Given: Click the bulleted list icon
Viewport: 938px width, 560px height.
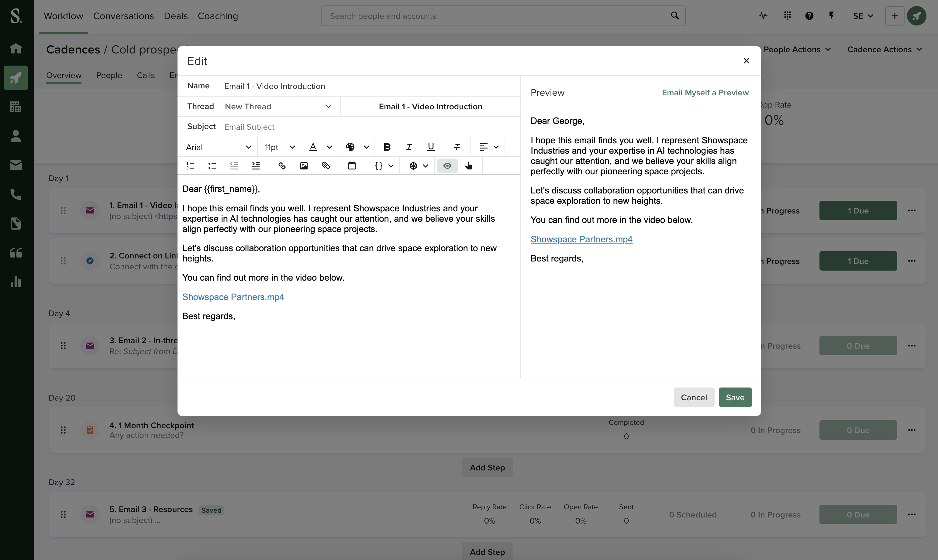Looking at the screenshot, I should coord(212,166).
